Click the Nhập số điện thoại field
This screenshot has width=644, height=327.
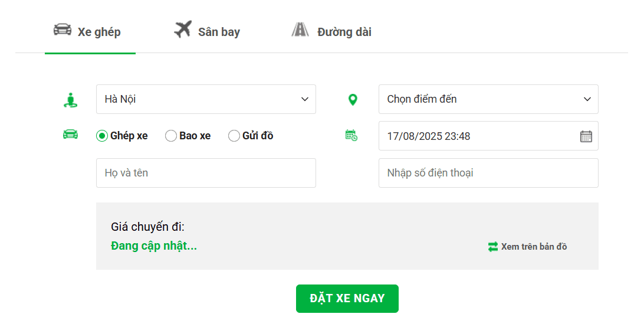pyautogui.click(x=488, y=173)
